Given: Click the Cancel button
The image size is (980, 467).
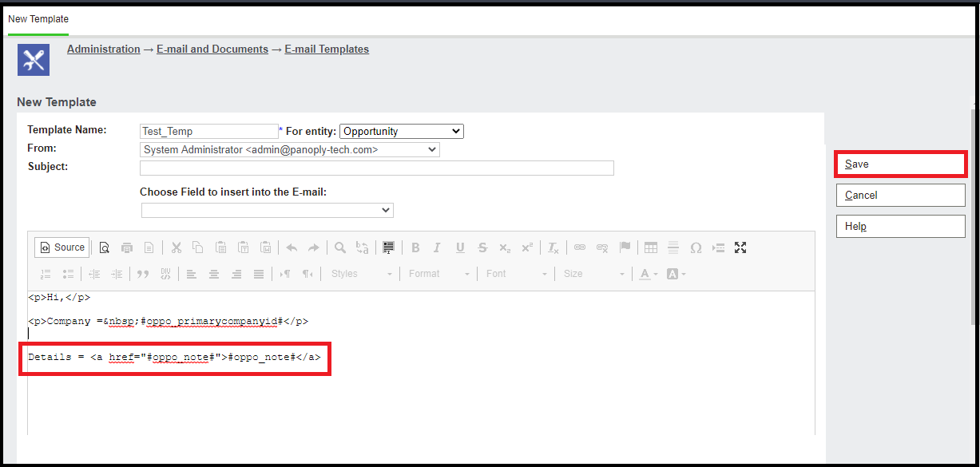Looking at the screenshot, I should point(900,195).
